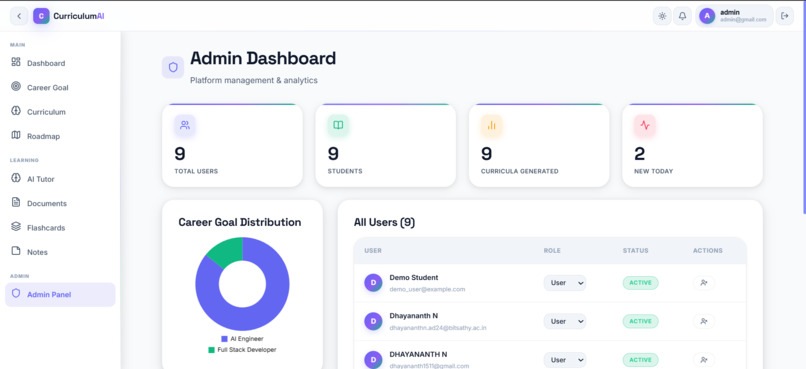Click the Curriculum icon in sidebar

(16, 110)
